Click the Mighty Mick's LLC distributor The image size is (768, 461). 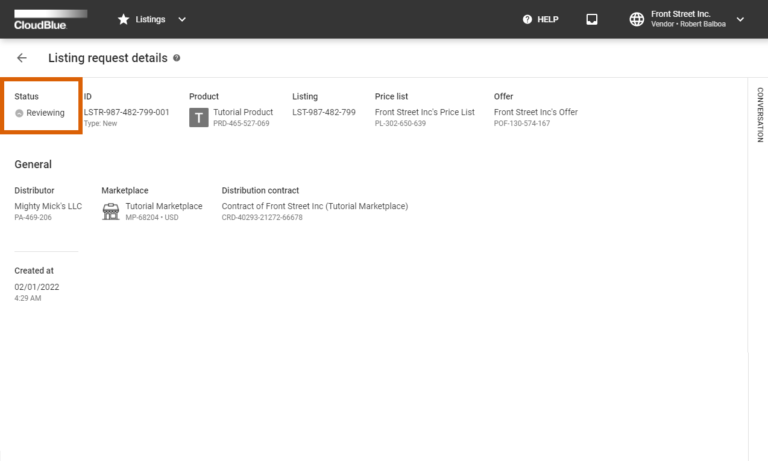pos(48,206)
